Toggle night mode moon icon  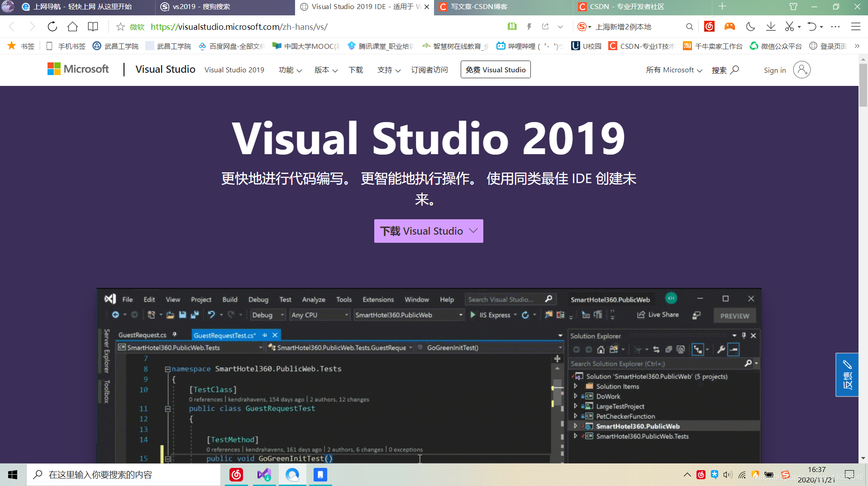(x=750, y=27)
